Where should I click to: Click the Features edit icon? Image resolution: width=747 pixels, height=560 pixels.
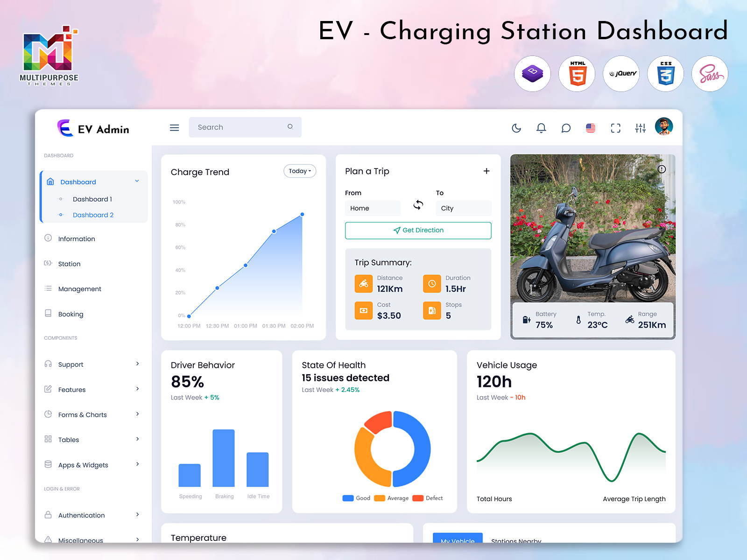pos(48,389)
